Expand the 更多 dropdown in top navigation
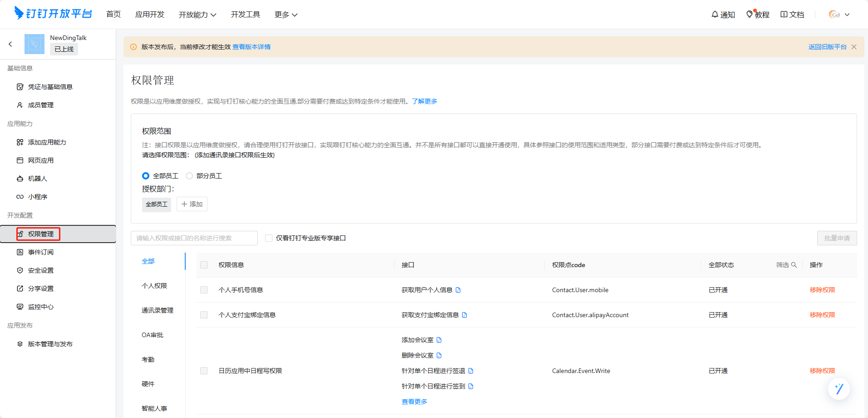868x418 pixels. [x=286, y=15]
